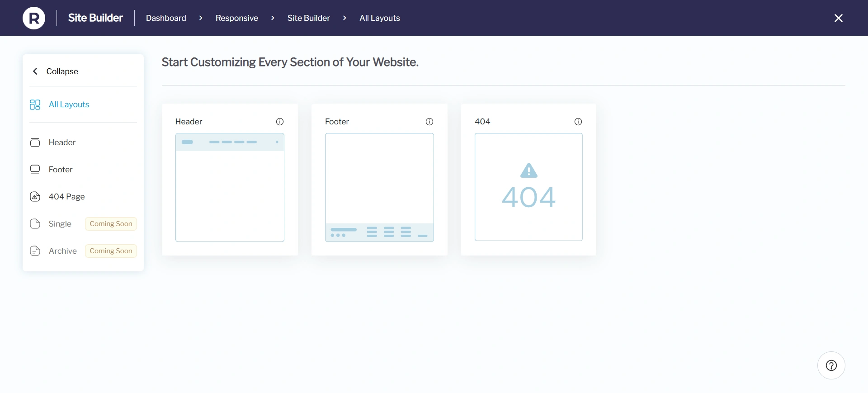
Task: Open Header in the sidebar
Action: 62,142
